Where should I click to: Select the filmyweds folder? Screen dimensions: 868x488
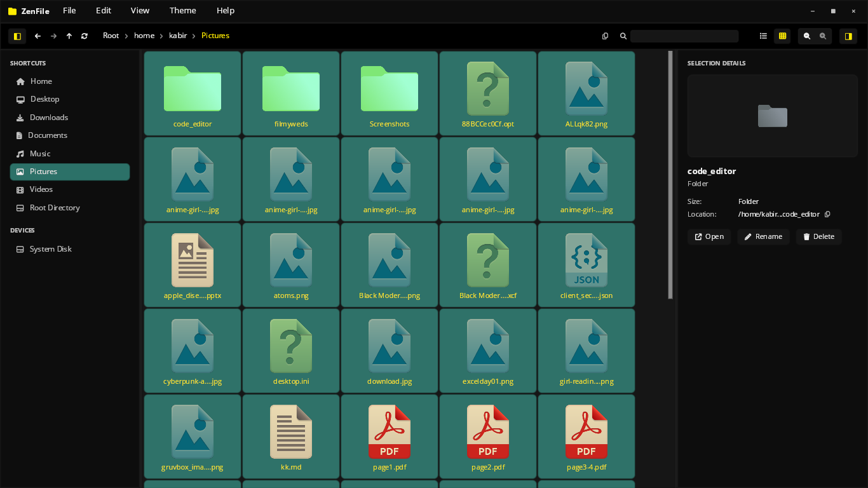(x=291, y=93)
